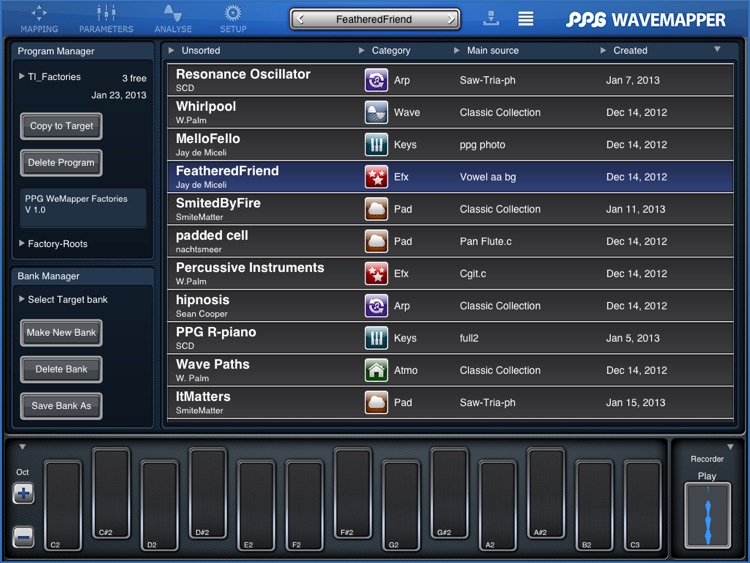Screen dimensions: 750x563
Task: Open the Recorder panel dropdown arrow
Action: [x=730, y=447]
